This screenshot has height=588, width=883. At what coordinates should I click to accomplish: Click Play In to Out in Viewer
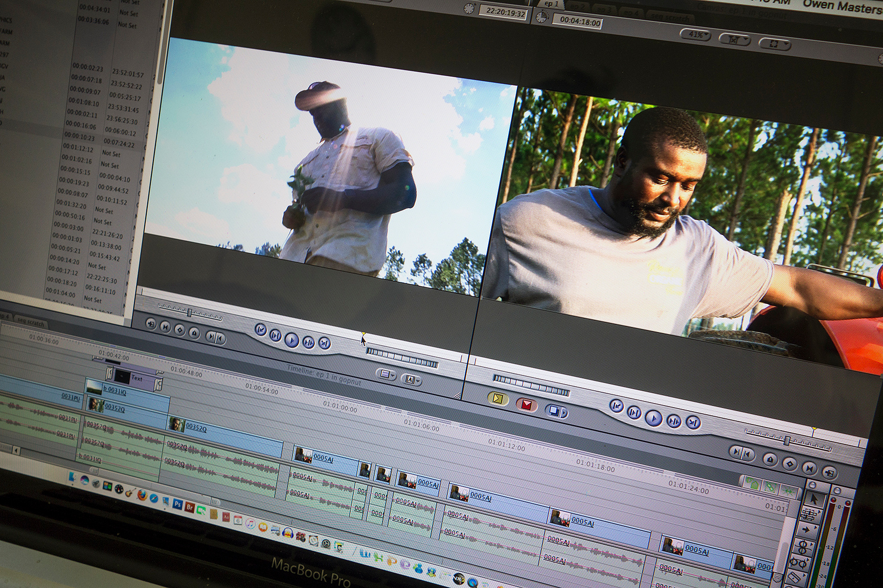click(x=276, y=335)
